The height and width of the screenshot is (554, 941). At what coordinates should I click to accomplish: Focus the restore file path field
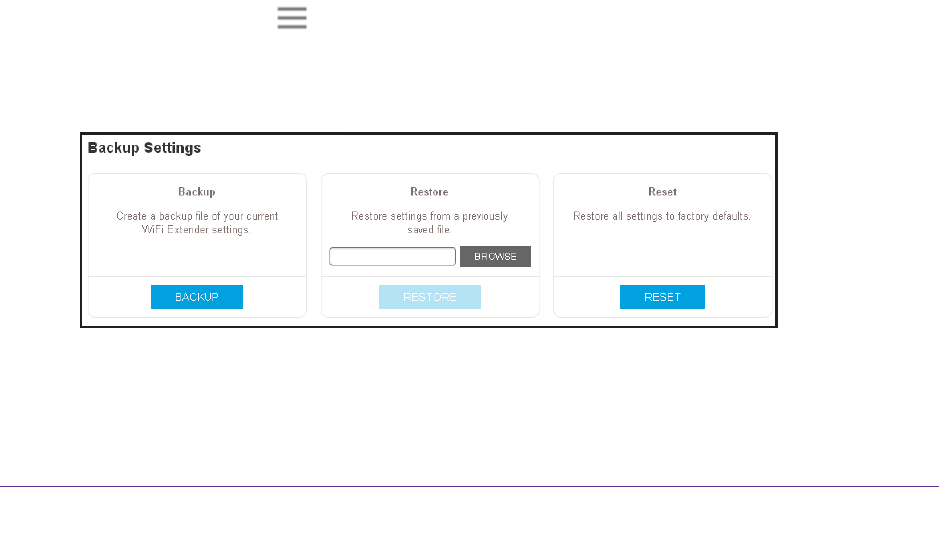pyautogui.click(x=392, y=256)
